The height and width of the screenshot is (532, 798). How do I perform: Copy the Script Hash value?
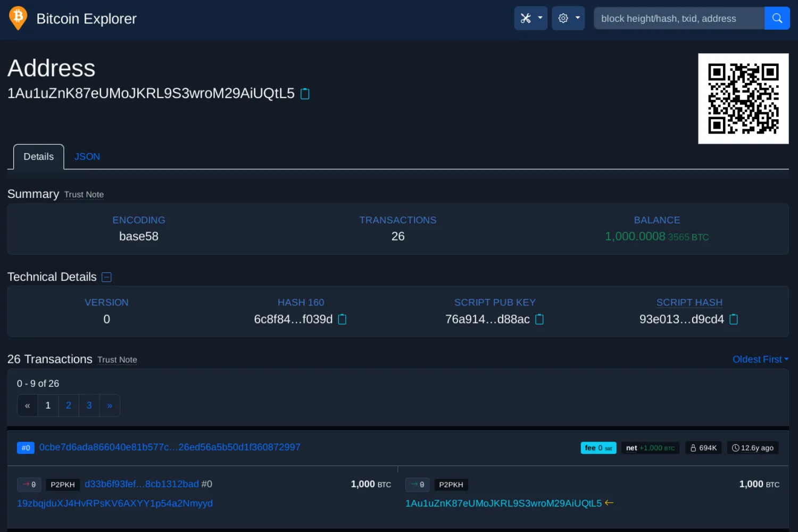click(x=734, y=319)
